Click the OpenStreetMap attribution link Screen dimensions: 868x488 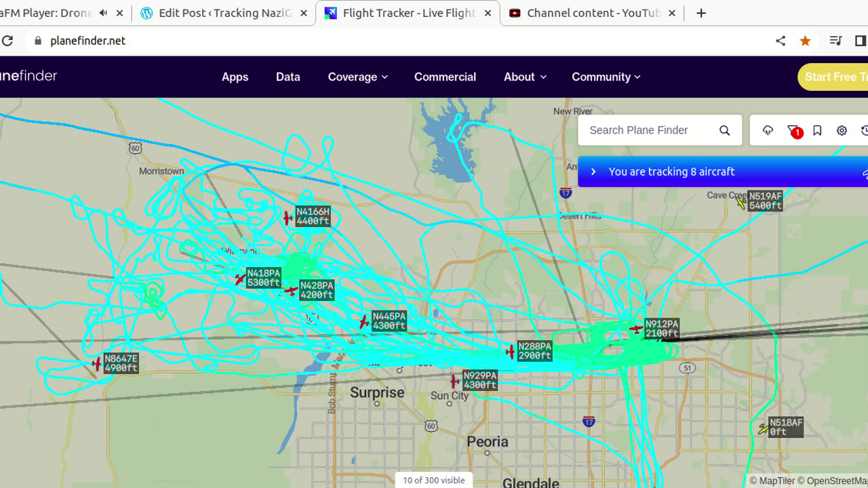click(832, 481)
